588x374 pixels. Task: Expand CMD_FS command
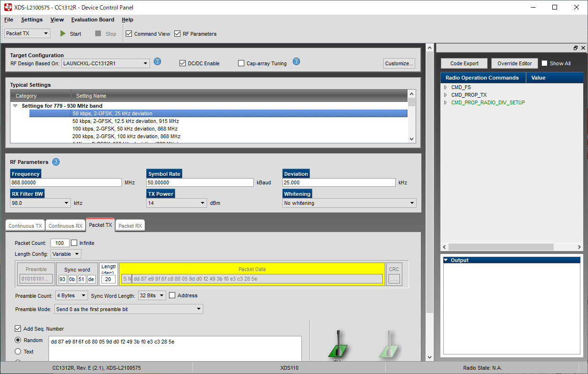(x=446, y=87)
